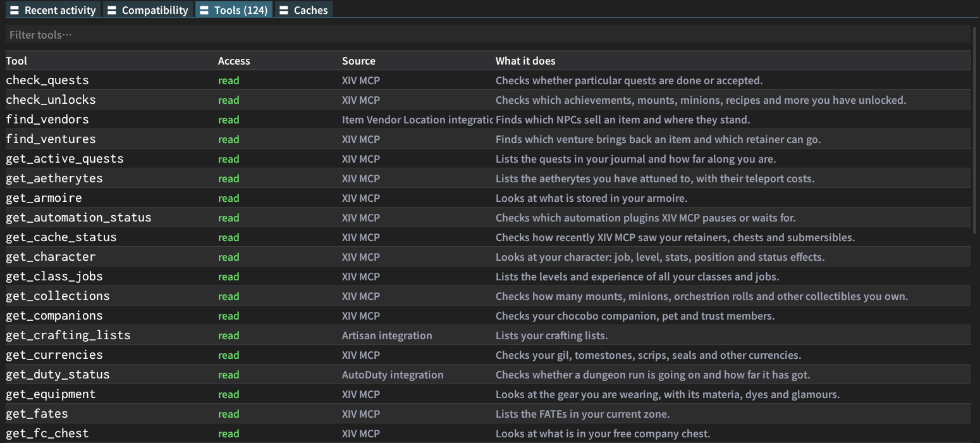This screenshot has height=443, width=980.
Task: Click description about gear, materia, dyes and glamours
Action: (x=668, y=394)
